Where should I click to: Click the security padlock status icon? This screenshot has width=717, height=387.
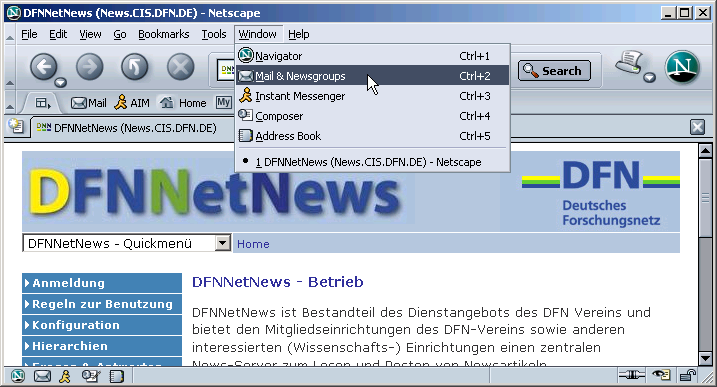pyautogui.click(x=687, y=376)
